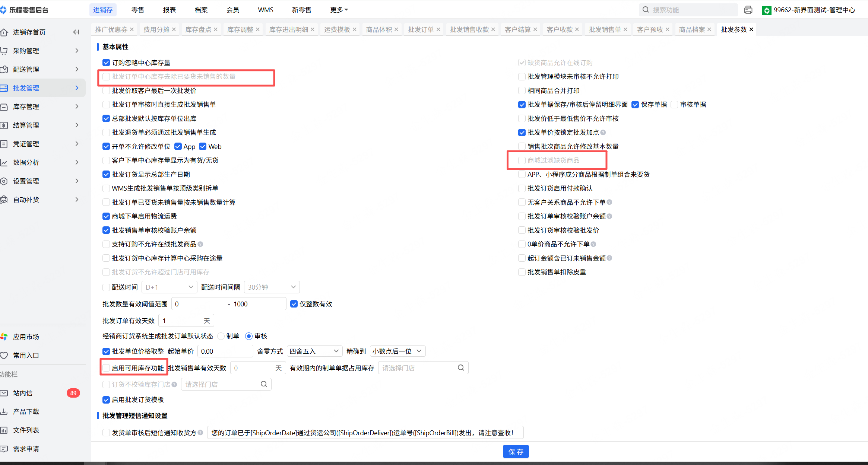Open 站内信 messages in sidebar
Image resolution: width=868 pixels, height=465 pixels.
coord(22,393)
